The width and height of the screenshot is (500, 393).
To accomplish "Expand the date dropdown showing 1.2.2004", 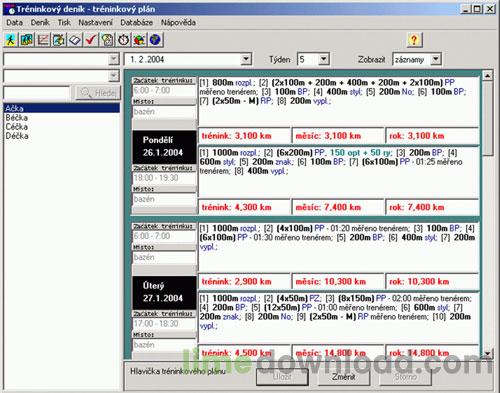I will click(246, 59).
